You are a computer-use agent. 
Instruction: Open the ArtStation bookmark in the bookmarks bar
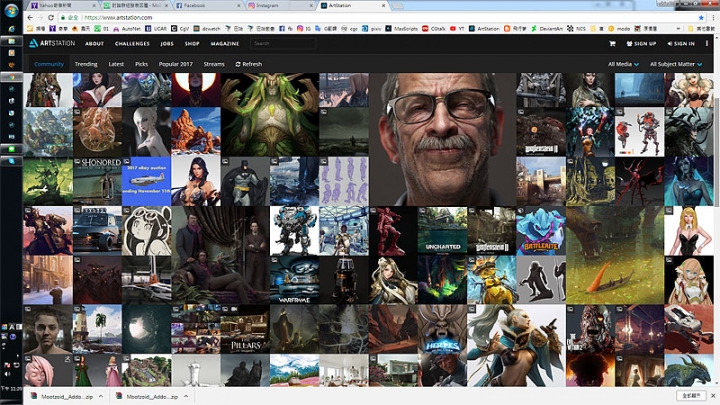(484, 28)
